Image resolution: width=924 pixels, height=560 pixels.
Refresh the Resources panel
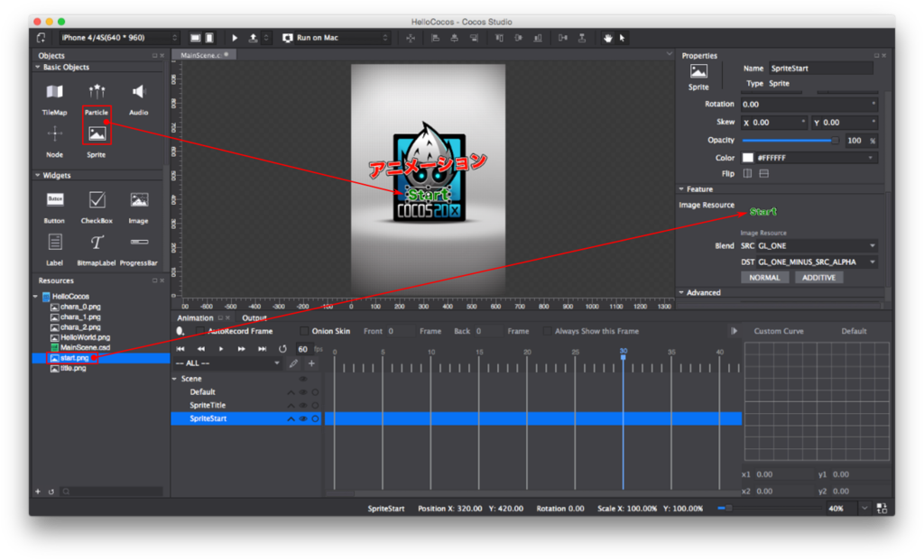(x=51, y=491)
